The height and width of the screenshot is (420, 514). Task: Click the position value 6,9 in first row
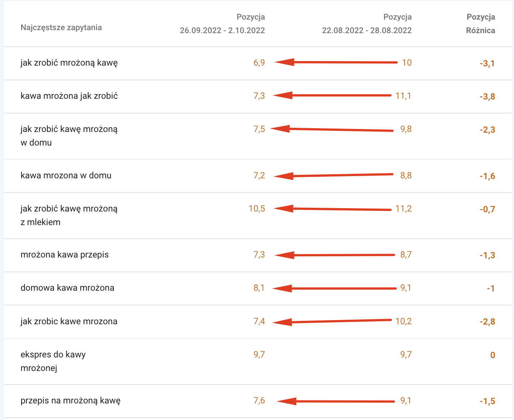259,63
